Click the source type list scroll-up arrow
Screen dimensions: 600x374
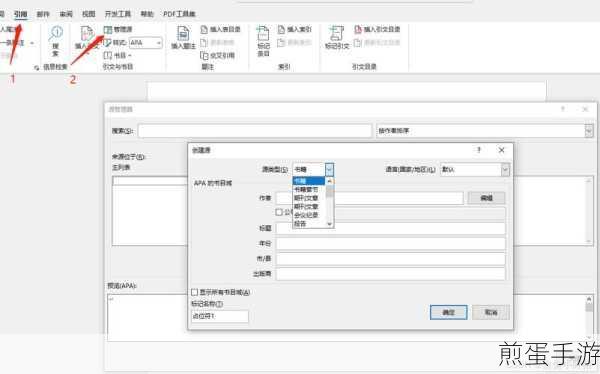point(329,181)
